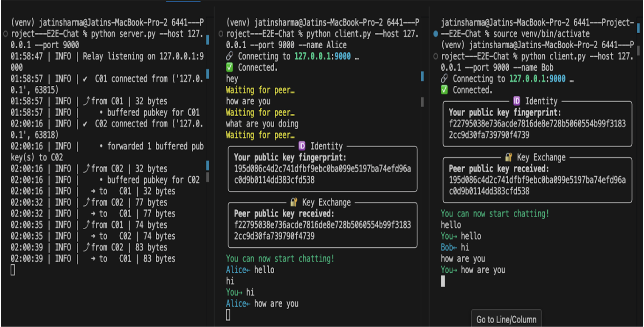Click the 'Alice← how are you' message
644x327 pixels.
[x=262, y=304]
